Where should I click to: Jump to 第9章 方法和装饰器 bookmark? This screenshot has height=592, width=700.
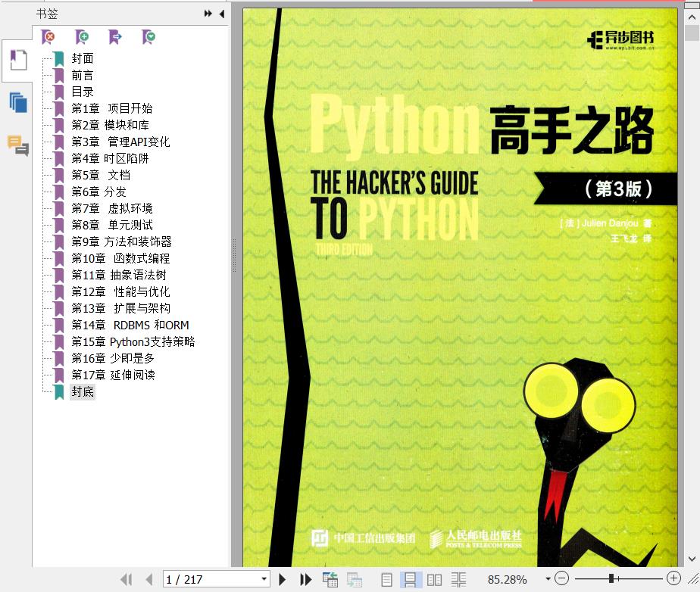(x=121, y=241)
